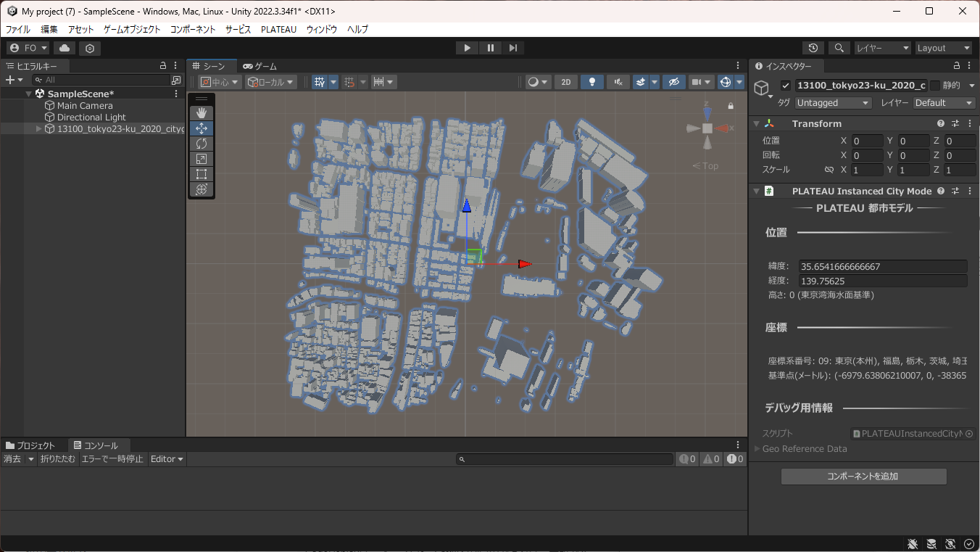Toggle scene lighting (lightbulb) button

592,82
